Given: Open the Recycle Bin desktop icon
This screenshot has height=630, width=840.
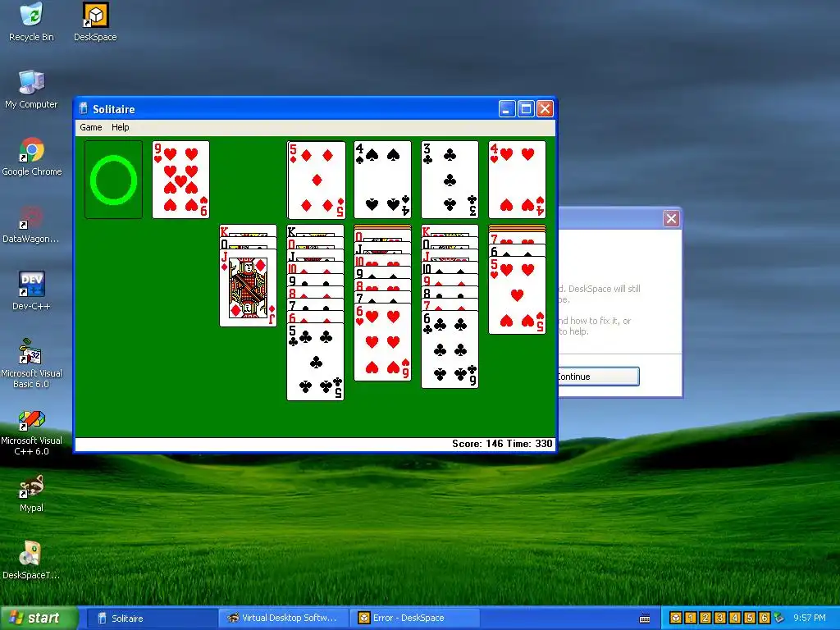Looking at the screenshot, I should [32, 22].
